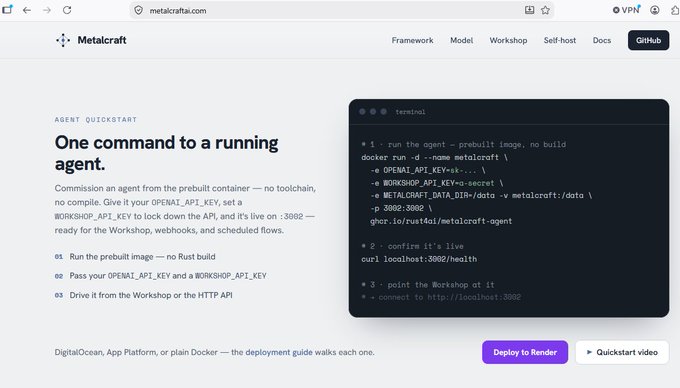
Task: Bookmark the page with star icon
Action: tap(545, 10)
